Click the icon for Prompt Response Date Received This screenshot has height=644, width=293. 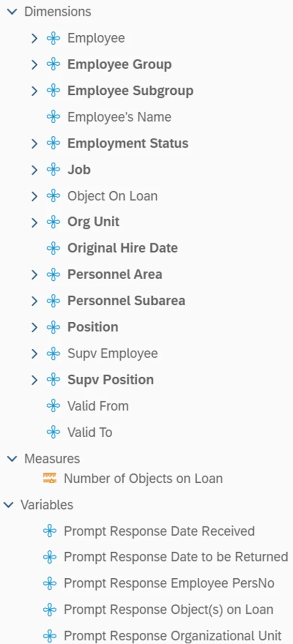click(49, 531)
